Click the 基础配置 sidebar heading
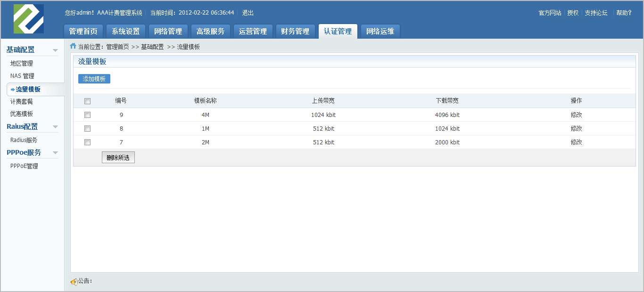 click(20, 50)
